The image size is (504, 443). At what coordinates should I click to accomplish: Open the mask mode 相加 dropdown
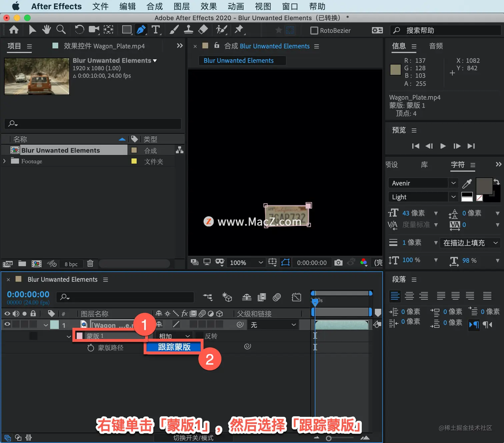point(174,336)
